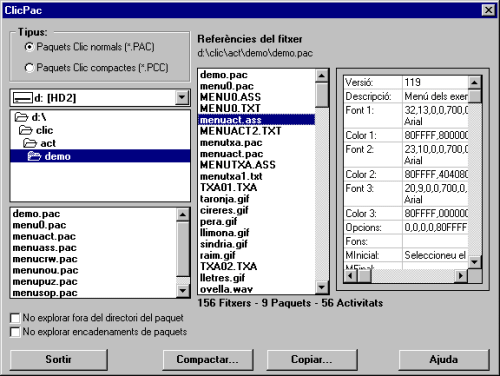Enable No explorar encadenaments de paquets
Viewport: 500px width, 376px height.
click(15, 332)
